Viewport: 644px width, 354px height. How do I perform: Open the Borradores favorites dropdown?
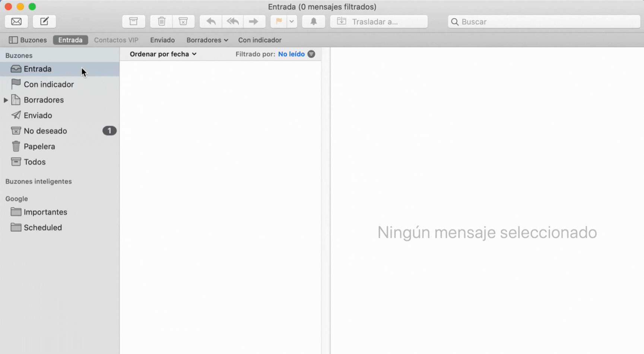(207, 40)
